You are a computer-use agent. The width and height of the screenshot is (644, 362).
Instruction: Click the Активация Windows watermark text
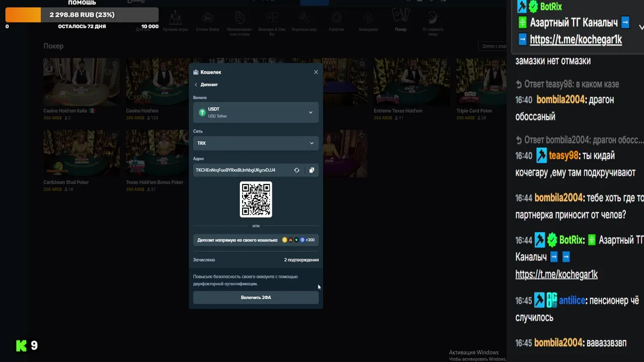[474, 352]
